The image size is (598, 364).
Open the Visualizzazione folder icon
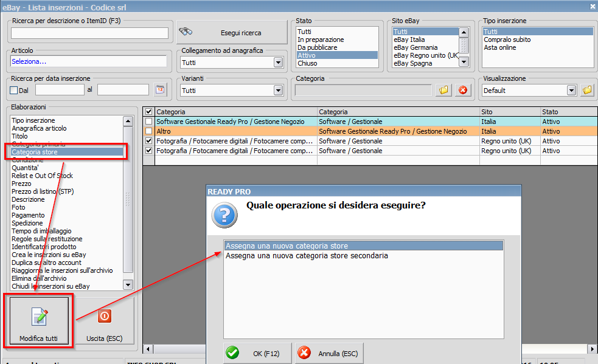point(587,91)
